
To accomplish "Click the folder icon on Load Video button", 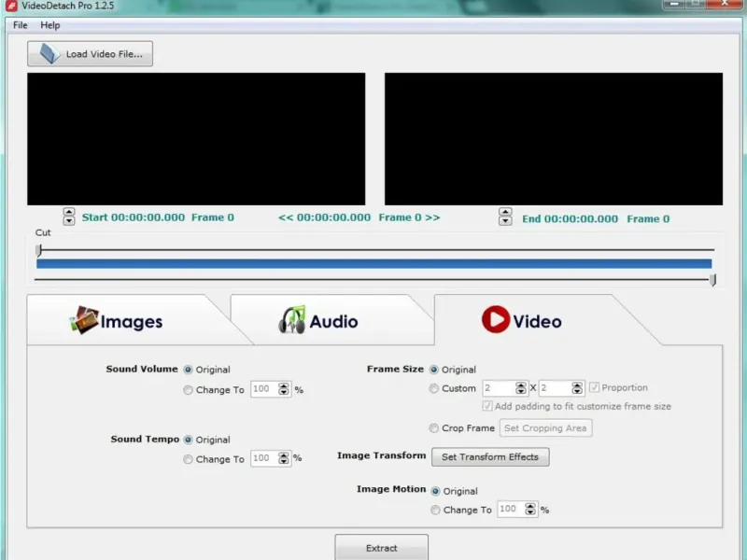I will click(49, 53).
